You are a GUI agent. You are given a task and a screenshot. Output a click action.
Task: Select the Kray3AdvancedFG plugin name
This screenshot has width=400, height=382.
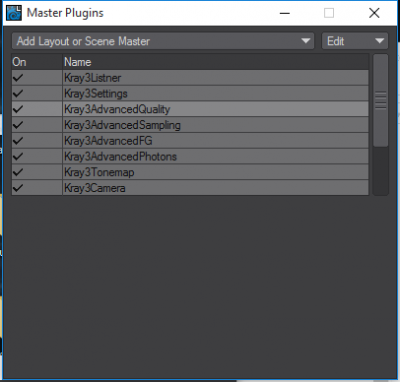click(108, 141)
